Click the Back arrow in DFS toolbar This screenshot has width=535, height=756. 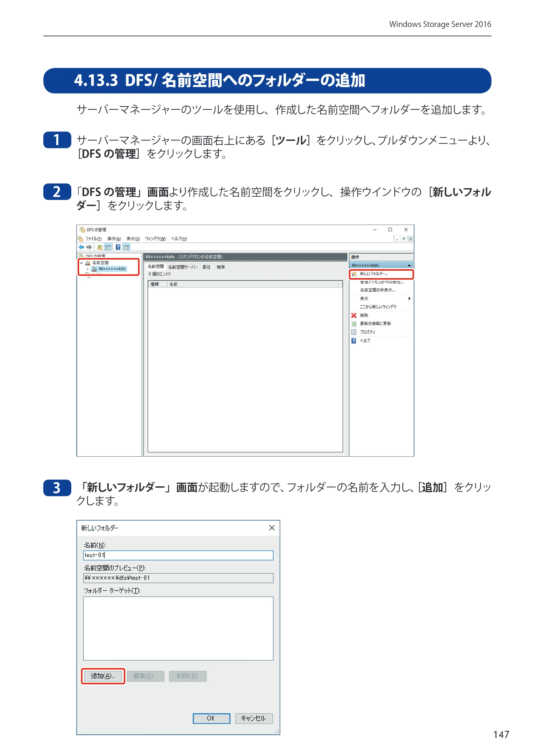[x=81, y=247]
